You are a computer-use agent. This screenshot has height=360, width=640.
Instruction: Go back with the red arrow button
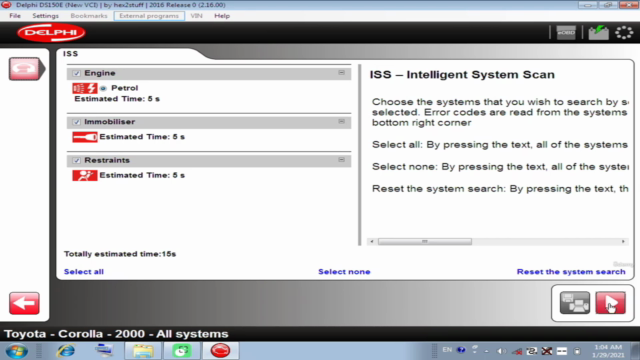[x=24, y=303]
